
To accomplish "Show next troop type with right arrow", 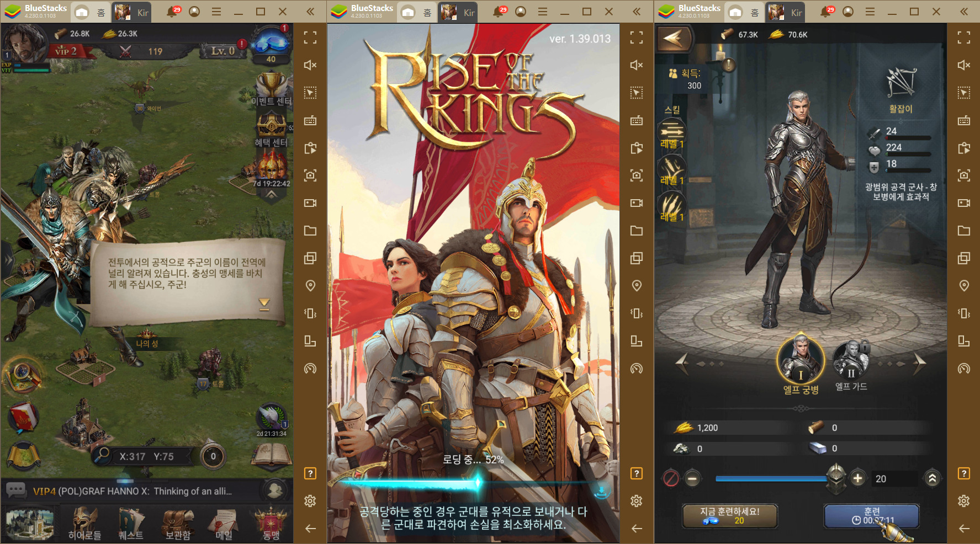I will point(919,362).
